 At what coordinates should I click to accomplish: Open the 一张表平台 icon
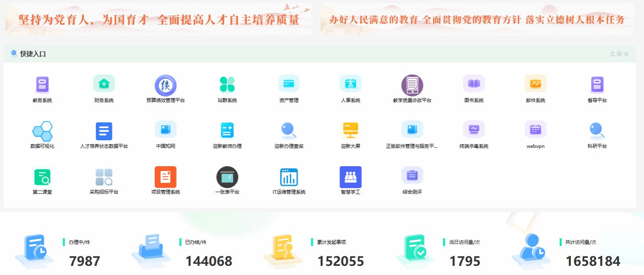(227, 177)
